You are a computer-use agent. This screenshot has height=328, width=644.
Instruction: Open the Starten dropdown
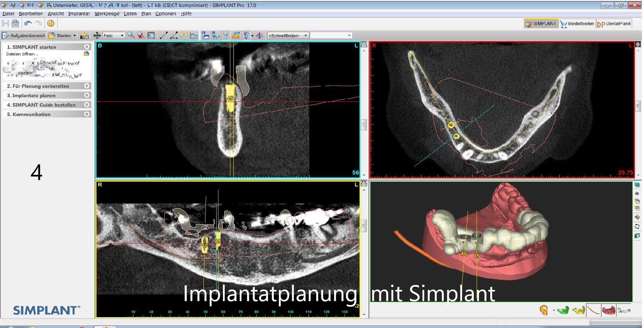74,36
